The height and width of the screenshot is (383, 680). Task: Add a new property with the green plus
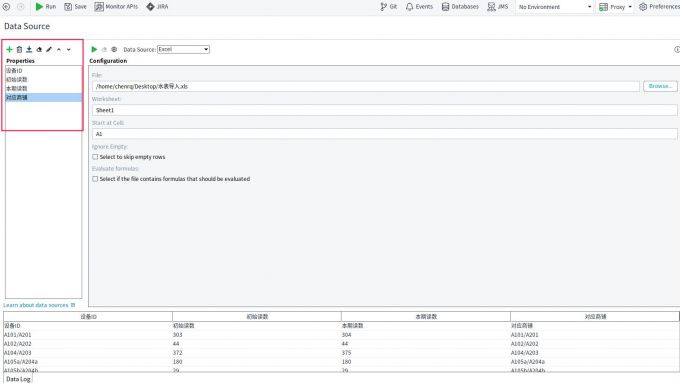(x=9, y=49)
